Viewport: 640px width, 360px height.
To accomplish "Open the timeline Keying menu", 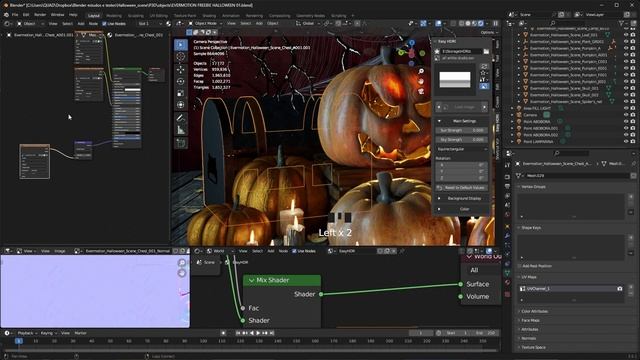I will click(48, 333).
